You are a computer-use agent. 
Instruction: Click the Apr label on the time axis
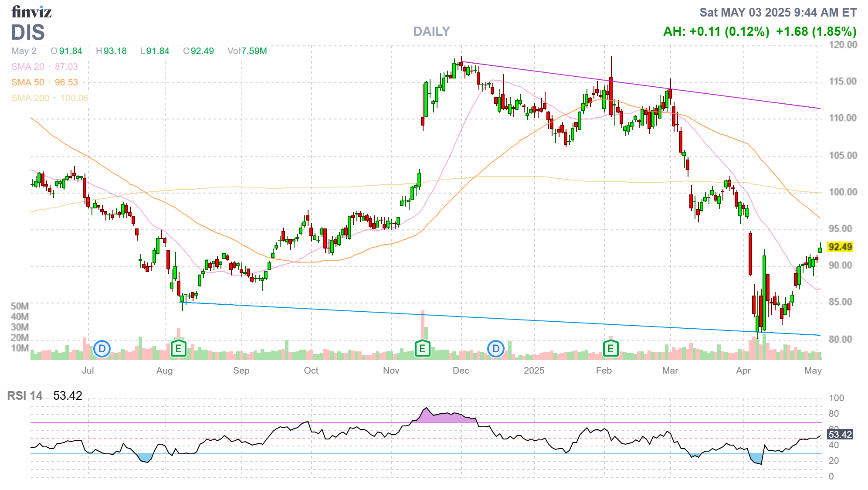click(x=743, y=371)
